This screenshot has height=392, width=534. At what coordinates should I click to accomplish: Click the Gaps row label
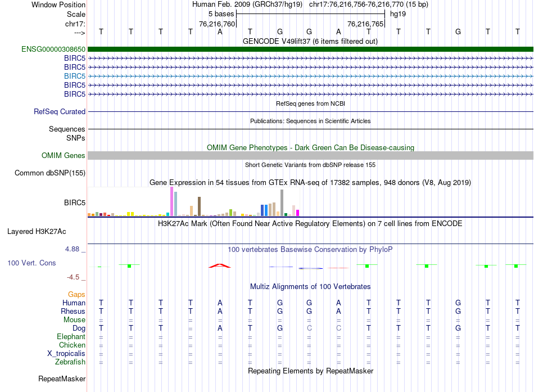pyautogui.click(x=76, y=294)
